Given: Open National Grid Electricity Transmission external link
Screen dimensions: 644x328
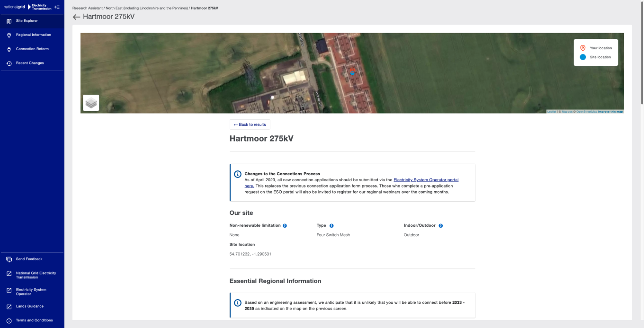Looking at the screenshot, I should tap(36, 275).
